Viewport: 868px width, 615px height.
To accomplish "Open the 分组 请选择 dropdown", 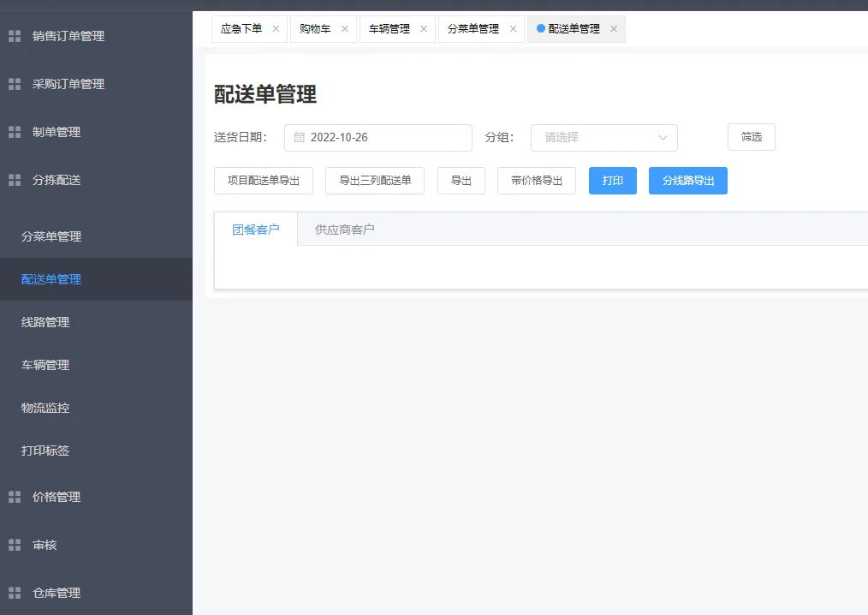I will point(603,137).
